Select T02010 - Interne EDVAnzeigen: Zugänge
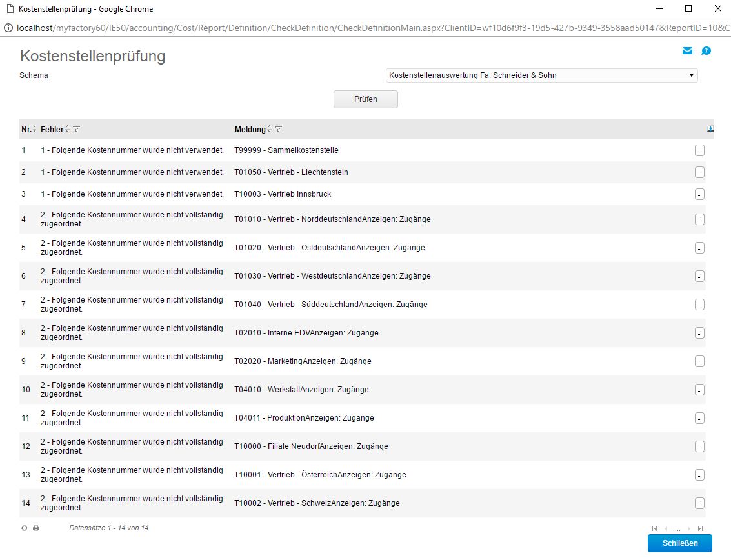Screen dimensions: 731x560 click(x=306, y=333)
